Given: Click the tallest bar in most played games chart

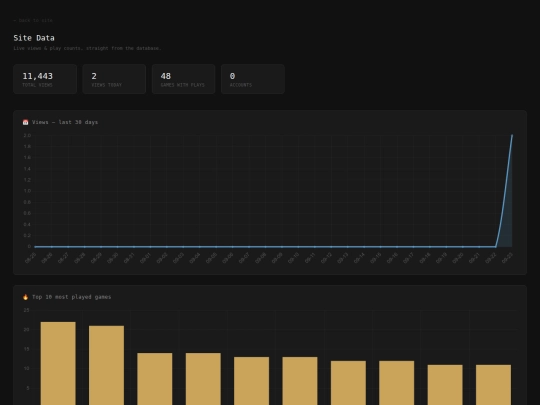Looking at the screenshot, I should 58,363.
